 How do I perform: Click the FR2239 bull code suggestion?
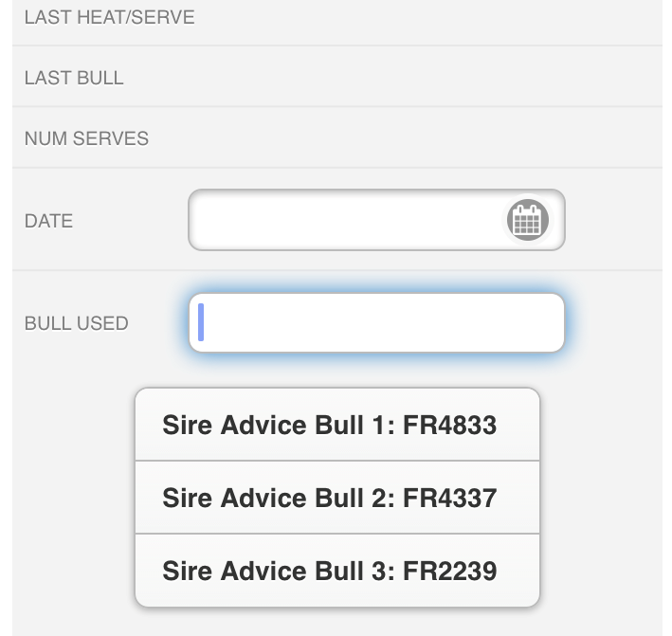(449, 571)
